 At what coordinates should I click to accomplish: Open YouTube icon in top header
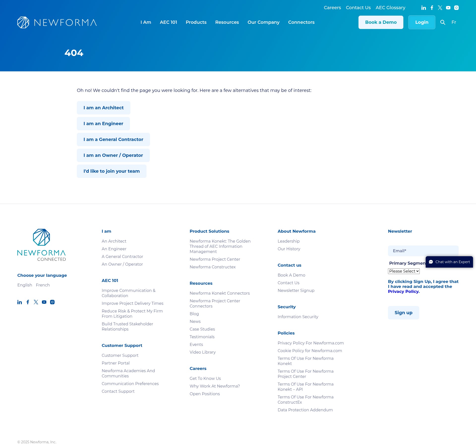(x=448, y=8)
